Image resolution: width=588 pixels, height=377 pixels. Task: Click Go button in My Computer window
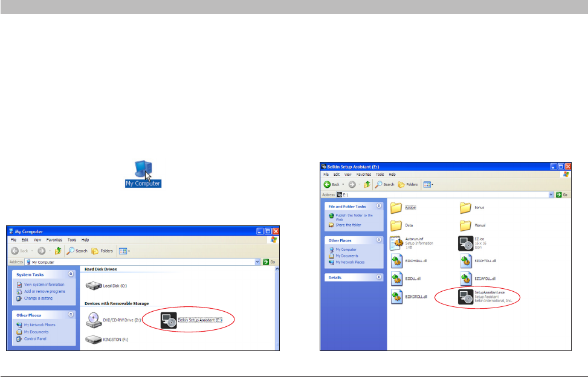[x=270, y=262]
